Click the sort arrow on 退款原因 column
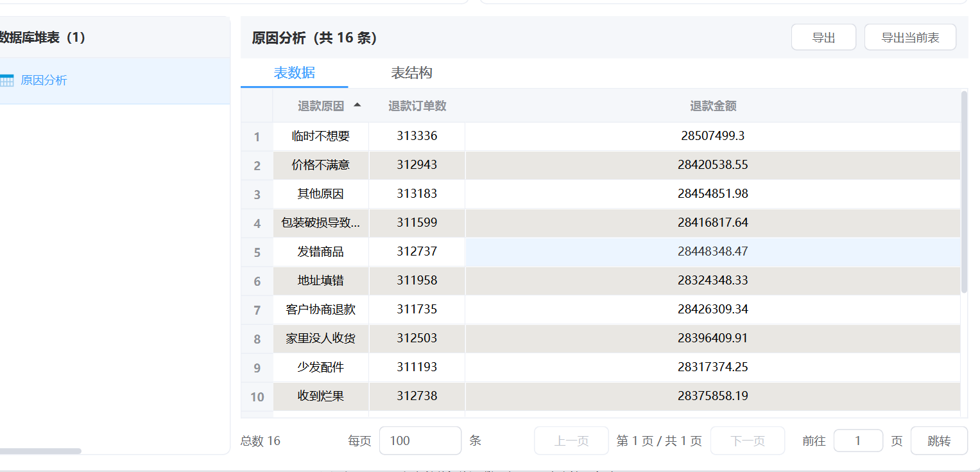980x472 pixels. point(357,105)
